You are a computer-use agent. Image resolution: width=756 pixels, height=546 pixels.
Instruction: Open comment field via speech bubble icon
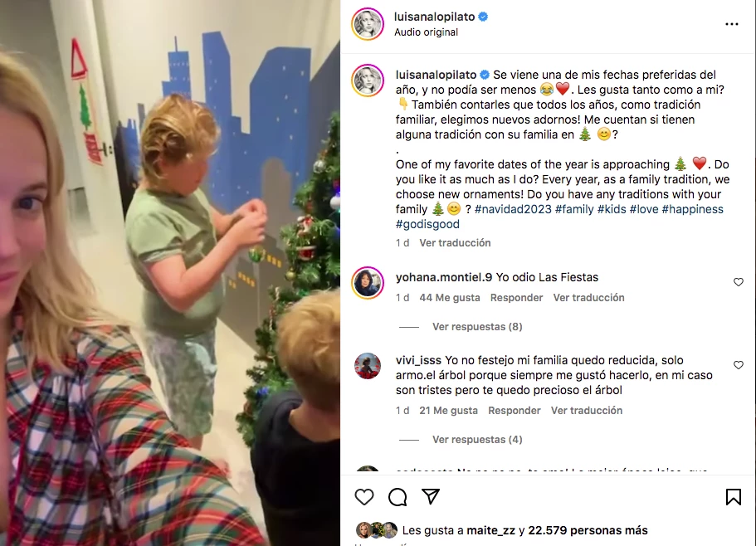pyautogui.click(x=398, y=497)
